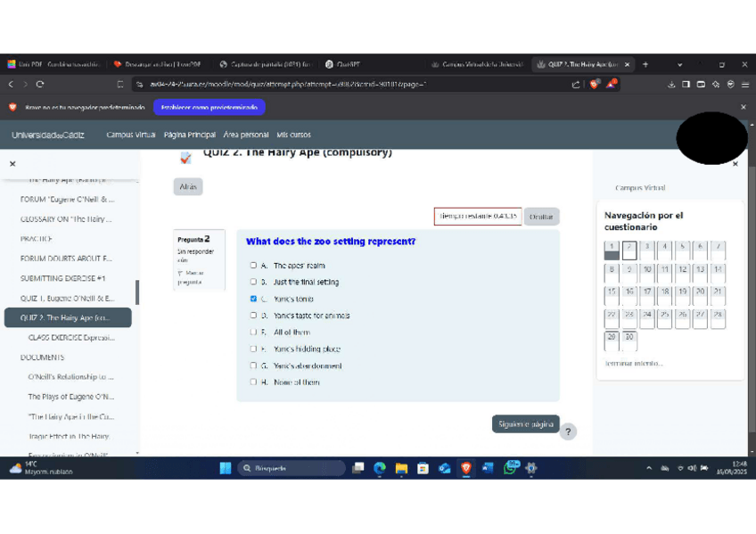The width and height of the screenshot is (756, 534).
Task: Click the Siguiente página button
Action: [525, 424]
